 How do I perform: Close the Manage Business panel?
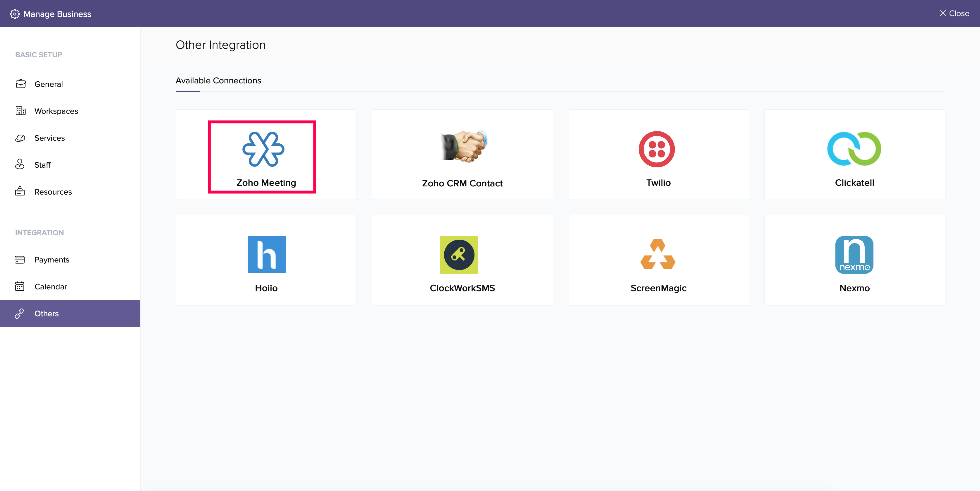pos(954,13)
